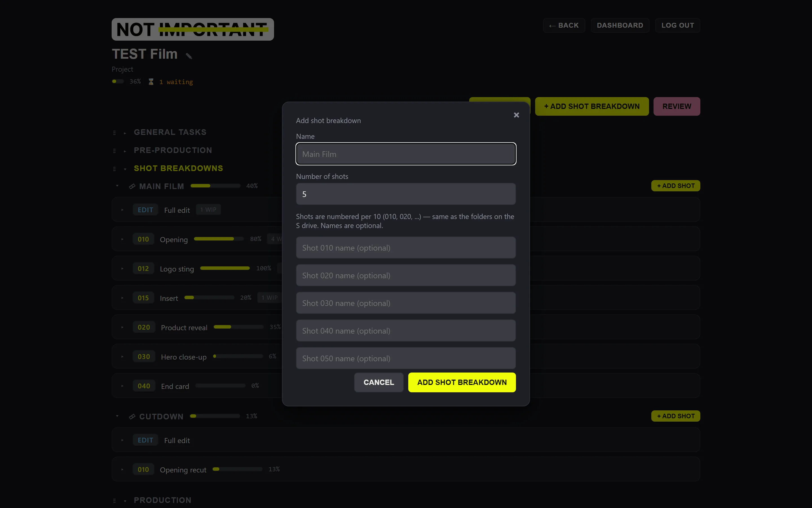Click the 012 shot number badge
Screen dimensions: 812x508
143,268
